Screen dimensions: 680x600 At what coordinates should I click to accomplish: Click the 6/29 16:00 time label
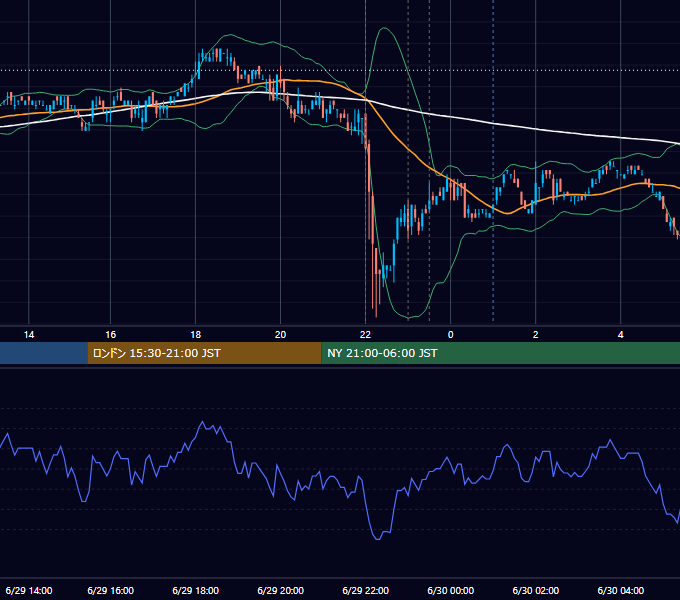point(111,590)
